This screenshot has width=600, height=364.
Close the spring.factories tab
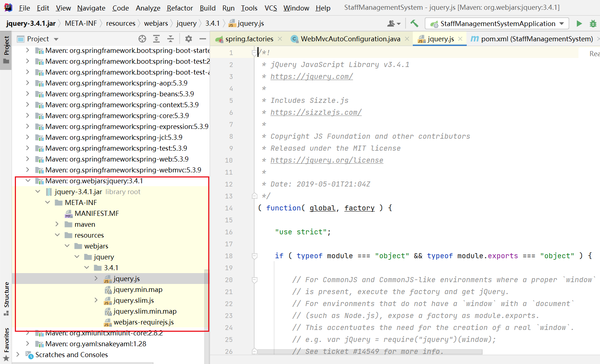tap(280, 39)
